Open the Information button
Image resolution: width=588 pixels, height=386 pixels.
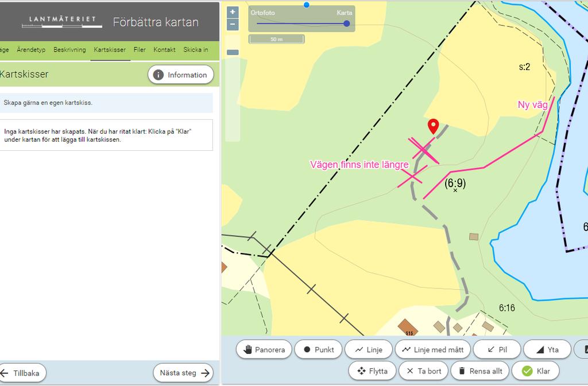click(x=181, y=75)
